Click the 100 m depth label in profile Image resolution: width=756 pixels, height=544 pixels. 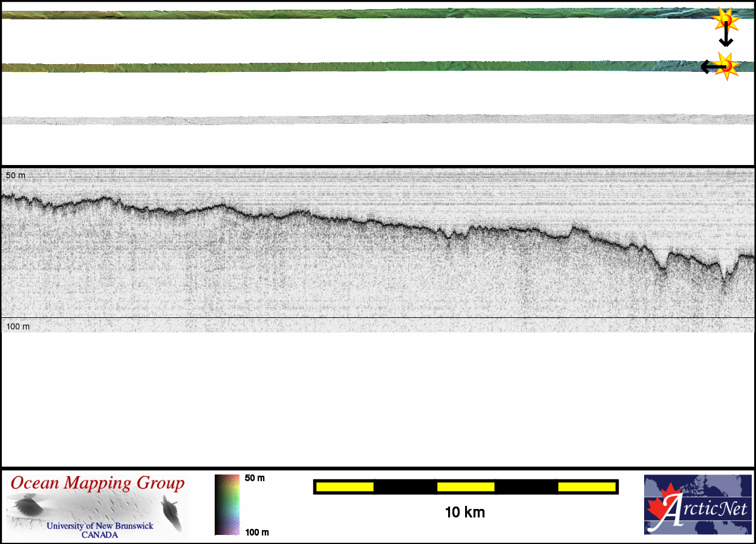[x=18, y=326]
